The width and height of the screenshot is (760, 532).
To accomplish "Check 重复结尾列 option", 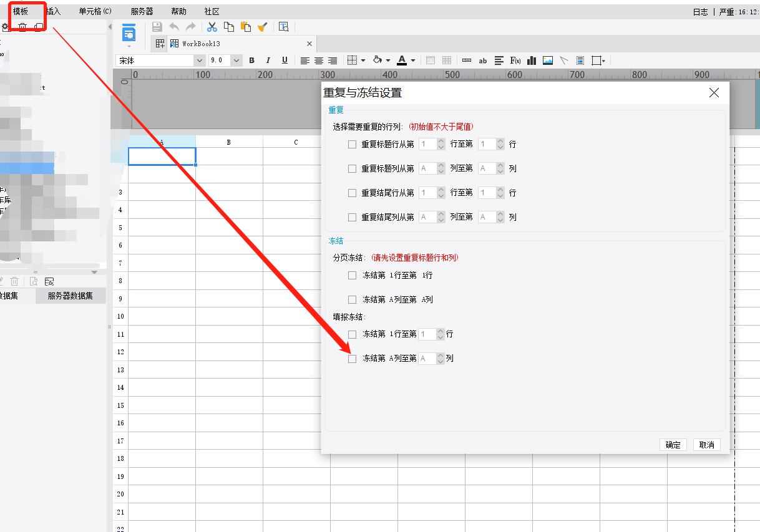I will 353,217.
